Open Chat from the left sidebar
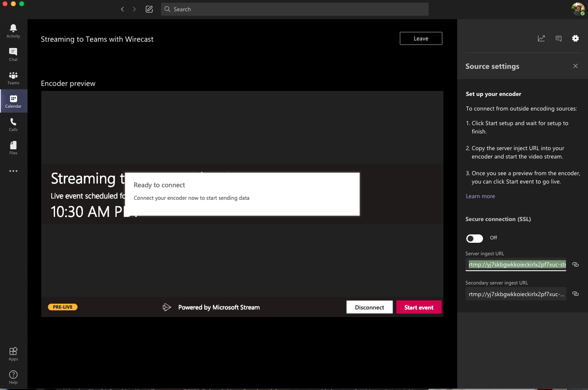This screenshot has height=390, width=588. click(13, 54)
